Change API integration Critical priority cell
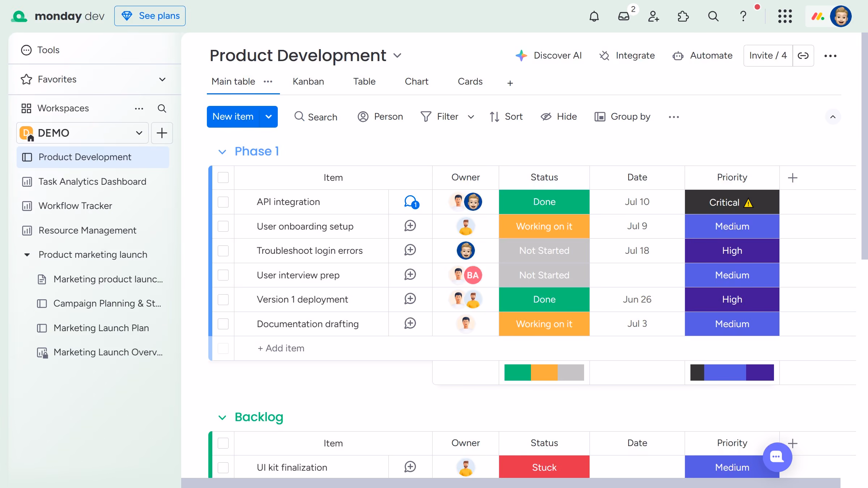This screenshot has width=868, height=488. coord(732,202)
